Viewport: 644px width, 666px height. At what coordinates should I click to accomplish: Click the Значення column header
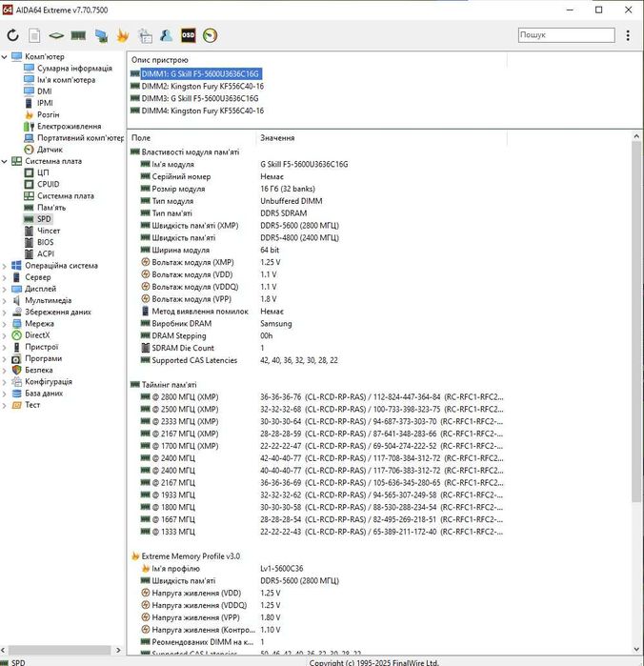pyautogui.click(x=277, y=138)
